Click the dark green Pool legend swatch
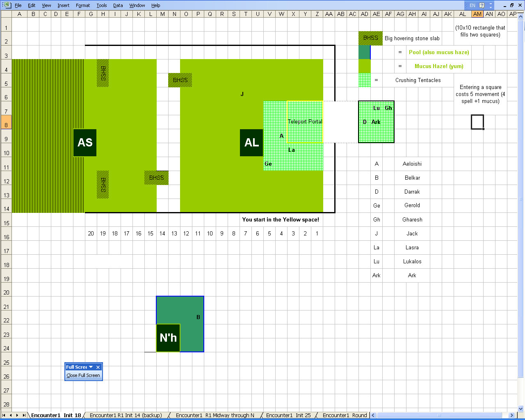 tap(364, 52)
